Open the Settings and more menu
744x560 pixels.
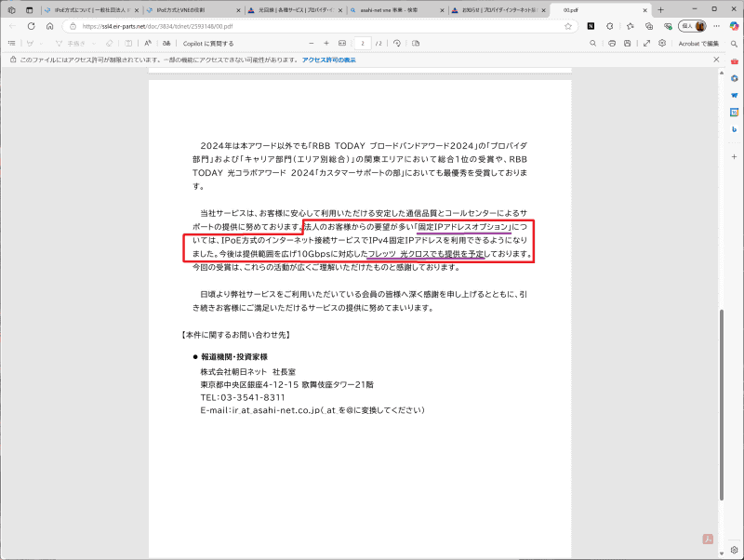[716, 26]
